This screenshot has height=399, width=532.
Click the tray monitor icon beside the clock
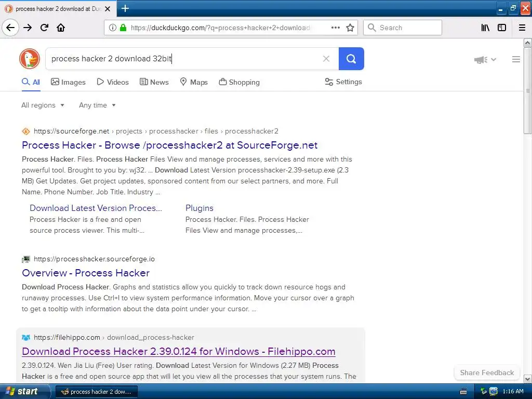pos(494,392)
